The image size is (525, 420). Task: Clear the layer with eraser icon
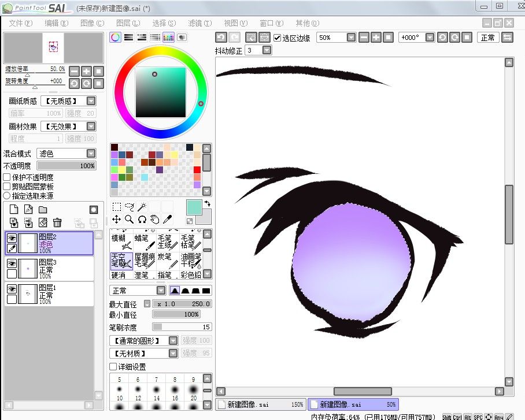[x=43, y=222]
